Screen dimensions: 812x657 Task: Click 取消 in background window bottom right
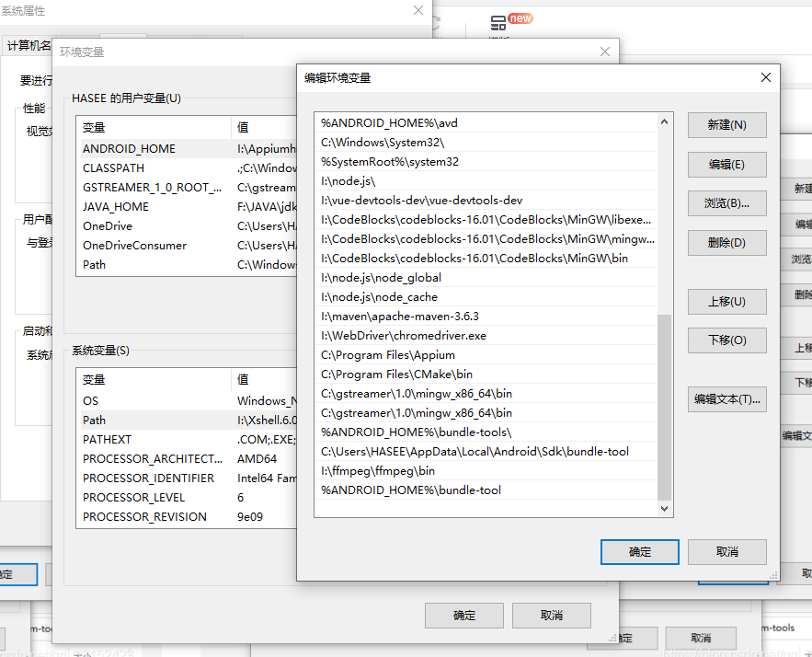click(701, 638)
